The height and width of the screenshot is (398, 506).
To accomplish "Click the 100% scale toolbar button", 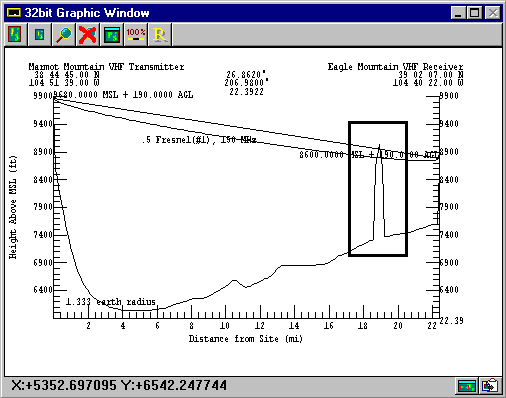I will tap(136, 34).
